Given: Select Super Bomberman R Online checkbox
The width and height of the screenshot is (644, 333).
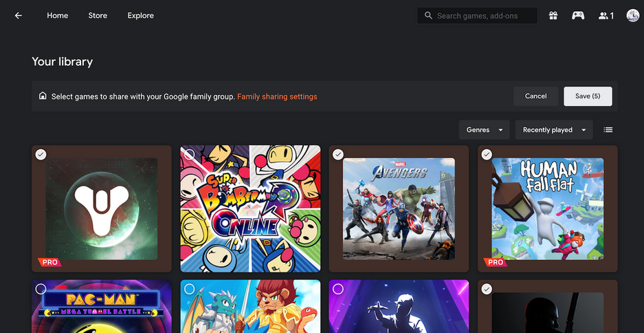Looking at the screenshot, I should [190, 155].
